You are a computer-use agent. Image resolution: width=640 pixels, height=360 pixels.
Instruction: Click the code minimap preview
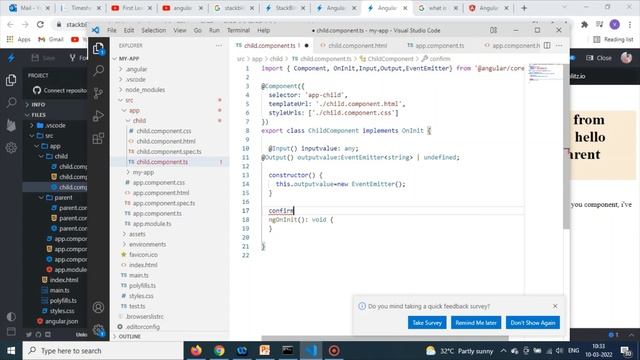pos(544,73)
